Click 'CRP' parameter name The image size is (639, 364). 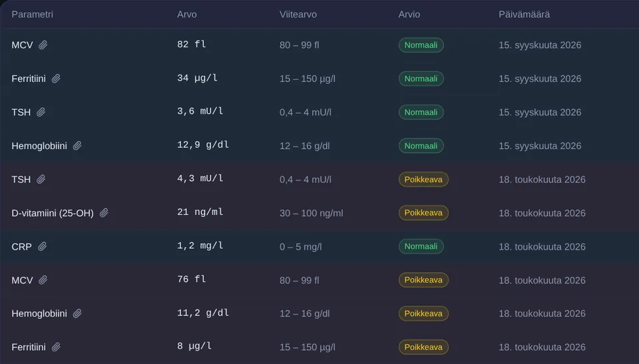point(21,247)
